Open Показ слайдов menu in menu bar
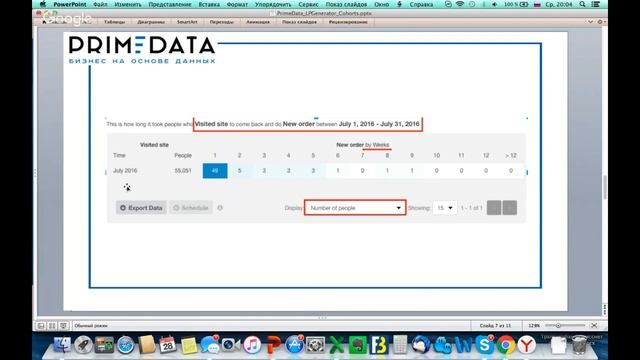 [x=346, y=4]
